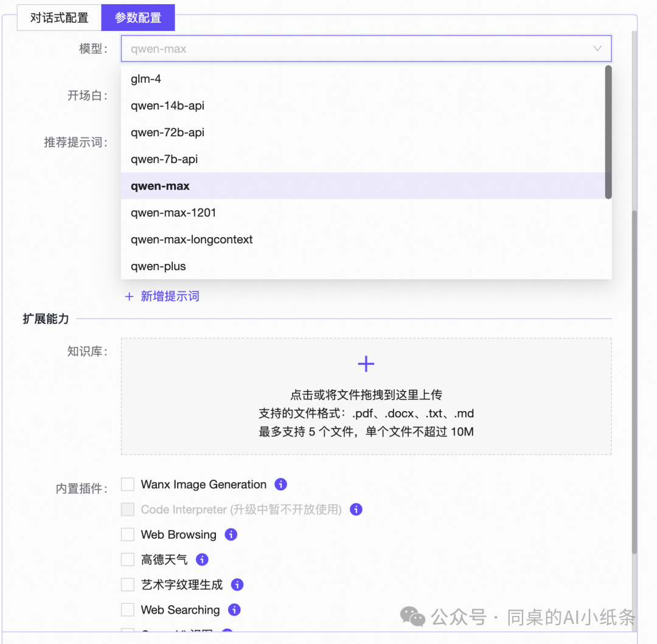Choose qwen-14b-api from the model list

pos(366,106)
